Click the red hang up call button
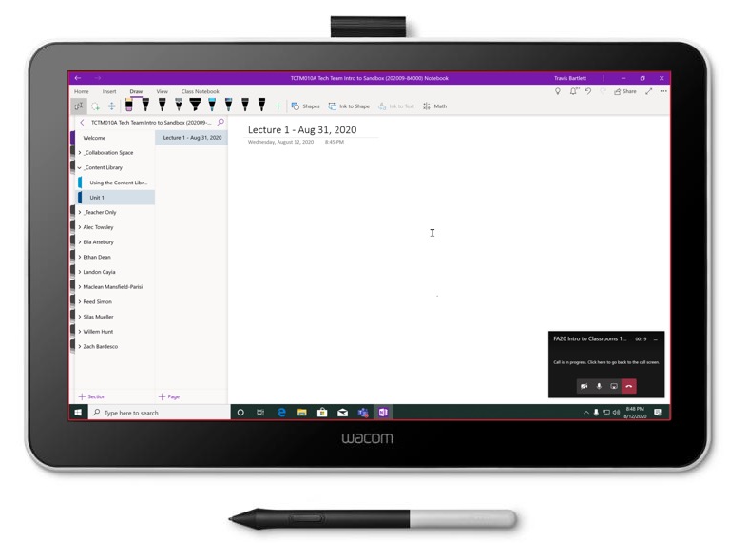748x560 pixels. click(x=628, y=386)
